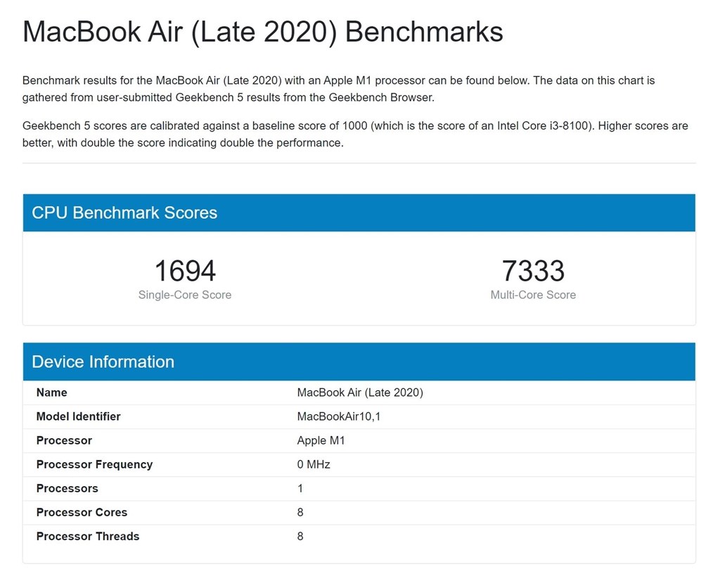Click the Processor row label
The height and width of the screenshot is (588, 720).
click(x=64, y=440)
